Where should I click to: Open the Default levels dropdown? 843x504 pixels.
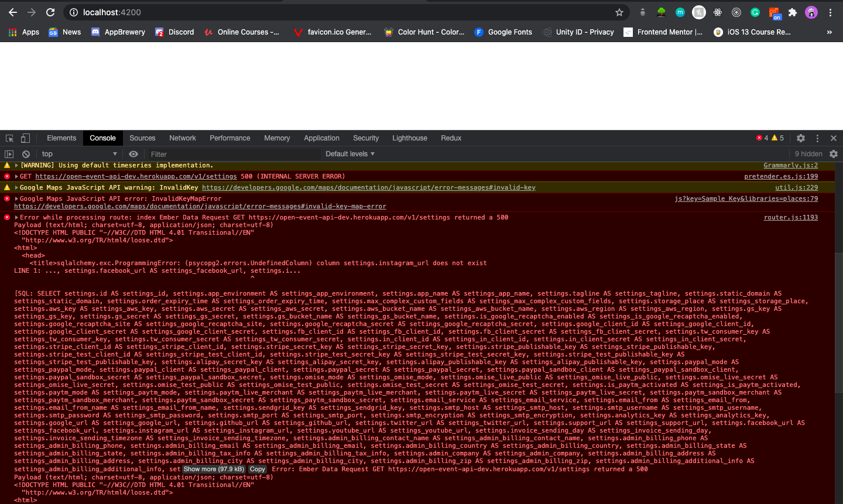pyautogui.click(x=350, y=154)
